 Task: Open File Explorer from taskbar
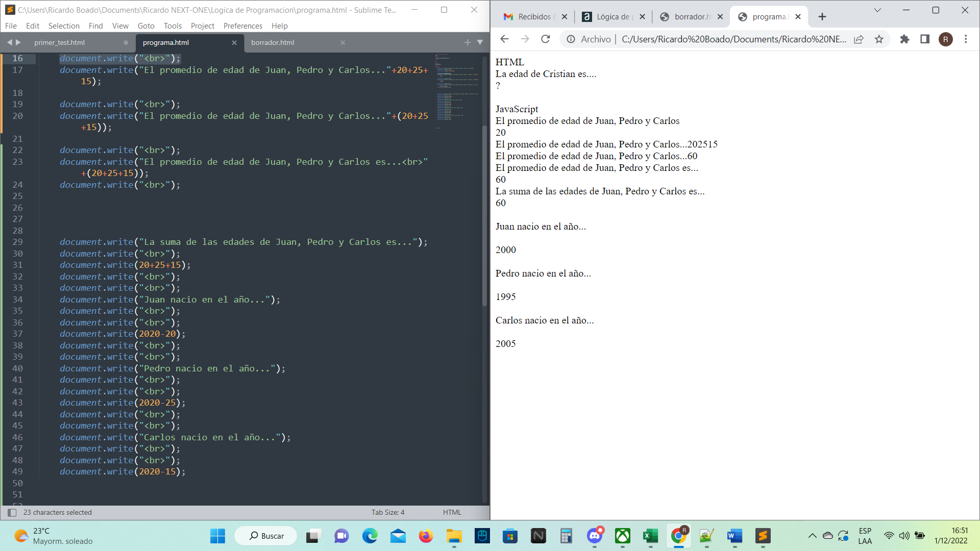[454, 536]
